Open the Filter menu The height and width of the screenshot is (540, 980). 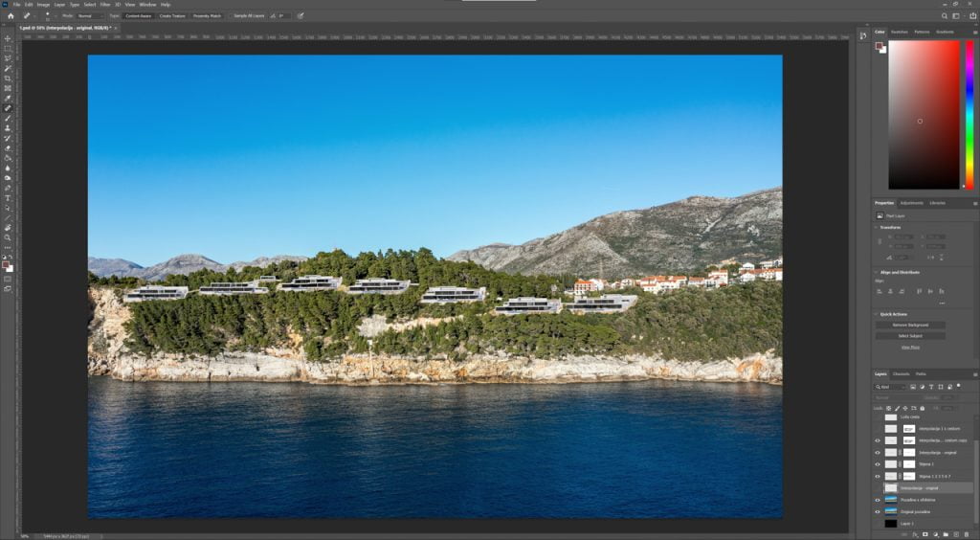pos(104,4)
